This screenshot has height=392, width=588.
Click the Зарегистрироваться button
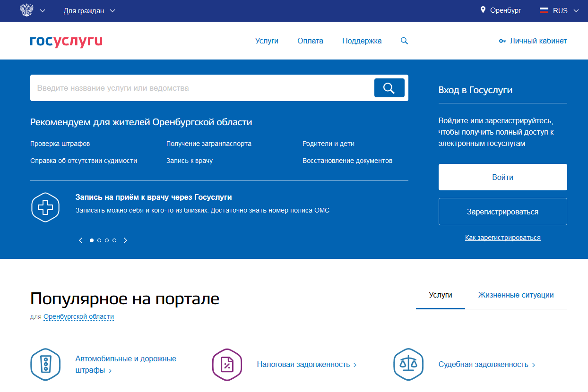click(503, 212)
